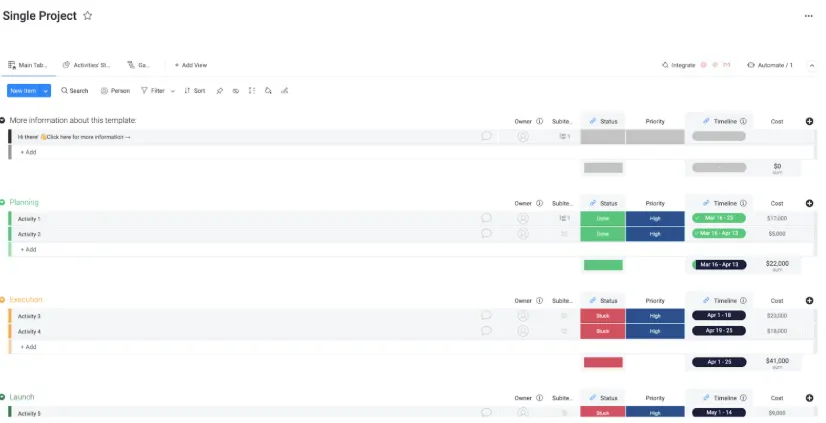Viewport: 826px width, 423px height.
Task: Open conversation bubble for the 'Hi there!' item
Action: pyautogui.click(x=486, y=136)
